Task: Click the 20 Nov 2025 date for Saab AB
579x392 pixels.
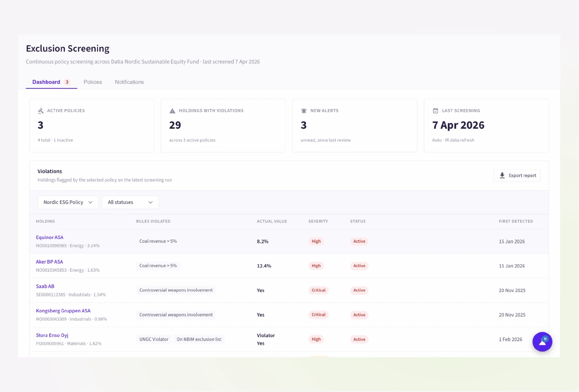Action: point(512,290)
